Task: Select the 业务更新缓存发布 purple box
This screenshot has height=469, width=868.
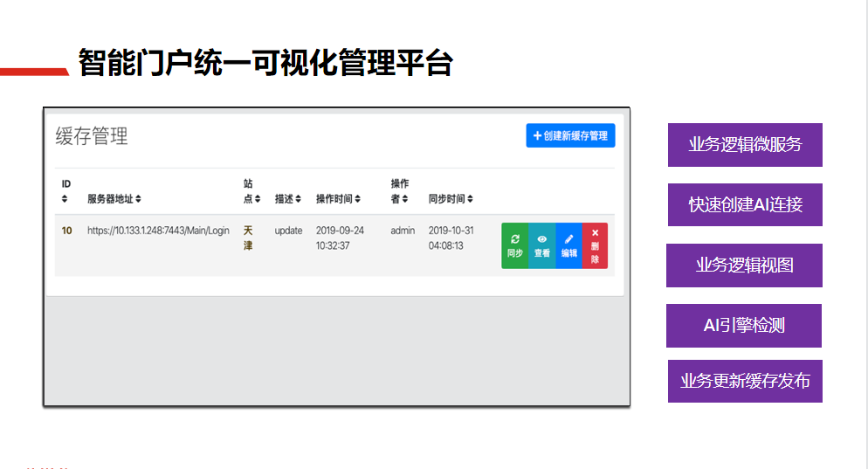Action: (x=745, y=381)
